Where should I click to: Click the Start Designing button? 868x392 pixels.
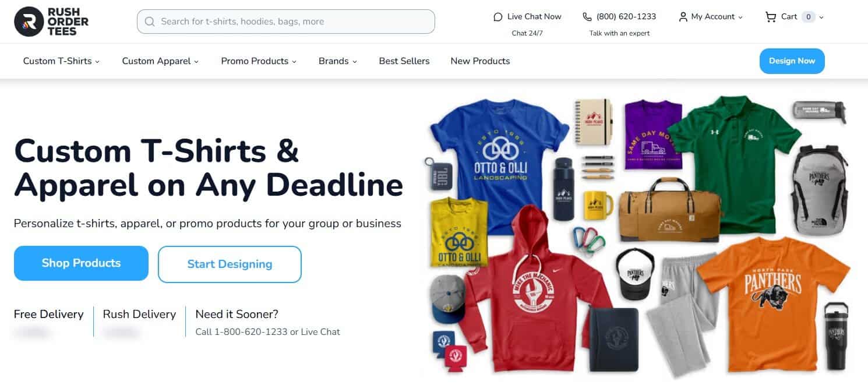coord(230,264)
